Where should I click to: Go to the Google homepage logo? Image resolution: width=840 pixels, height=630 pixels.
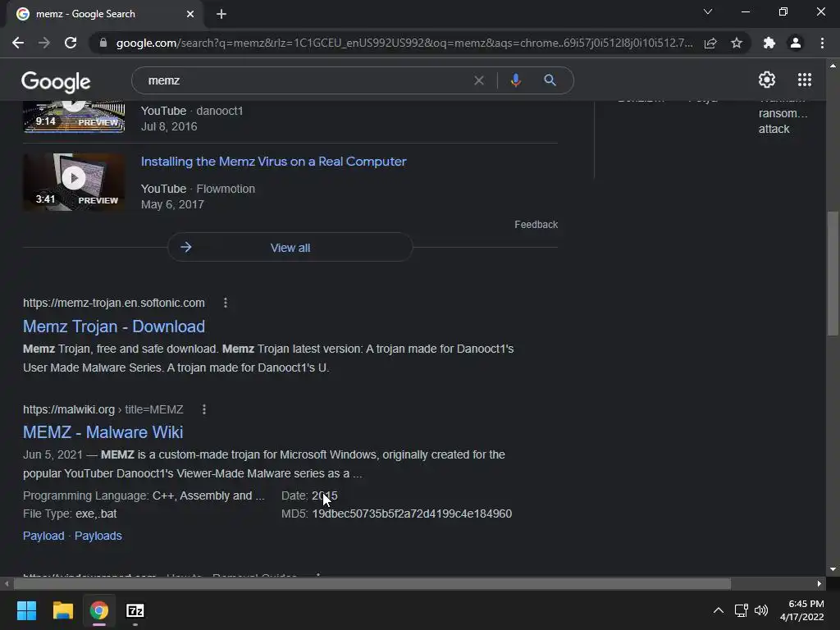56,81
